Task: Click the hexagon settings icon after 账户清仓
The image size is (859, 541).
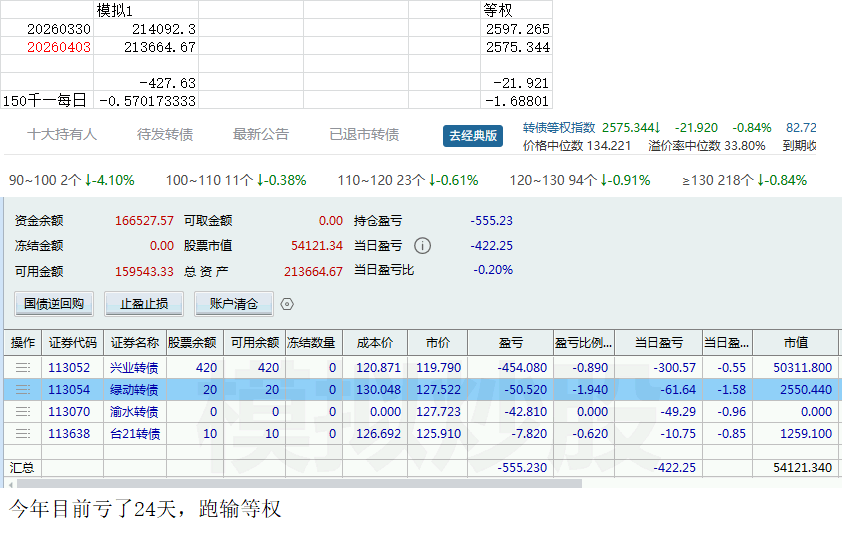Action: tap(287, 304)
